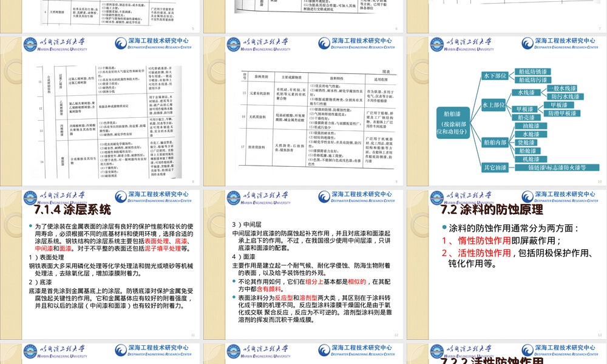
Task: Select the table slide with rows 11-14
Action: (100, 111)
